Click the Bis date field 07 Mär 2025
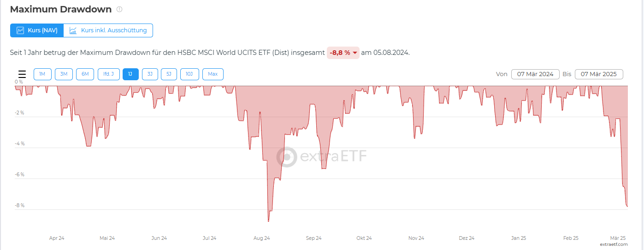Screen dimensions: 644x250 pos(599,74)
